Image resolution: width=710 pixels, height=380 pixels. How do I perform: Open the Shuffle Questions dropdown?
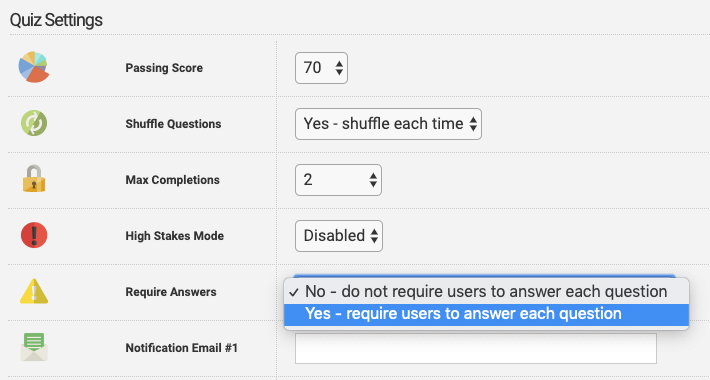[388, 124]
